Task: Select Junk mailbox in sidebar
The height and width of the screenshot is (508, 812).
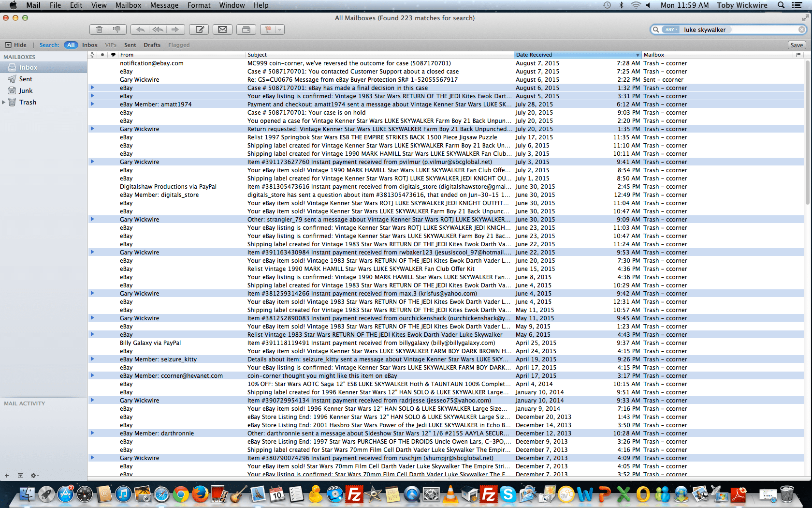Action: point(43,90)
